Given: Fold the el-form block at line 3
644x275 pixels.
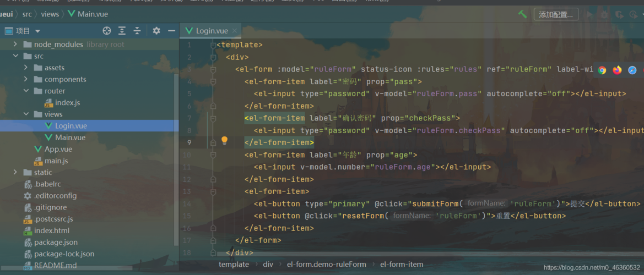Looking at the screenshot, I should [x=213, y=70].
